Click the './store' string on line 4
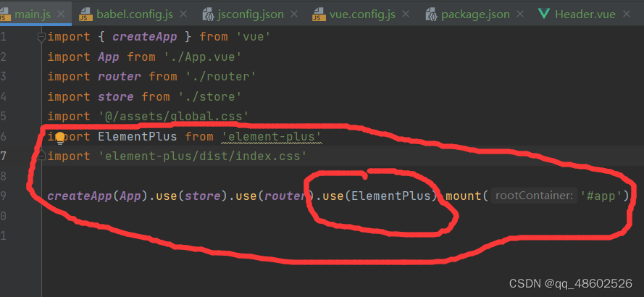Viewport: 644px width, 297px height. pos(210,96)
